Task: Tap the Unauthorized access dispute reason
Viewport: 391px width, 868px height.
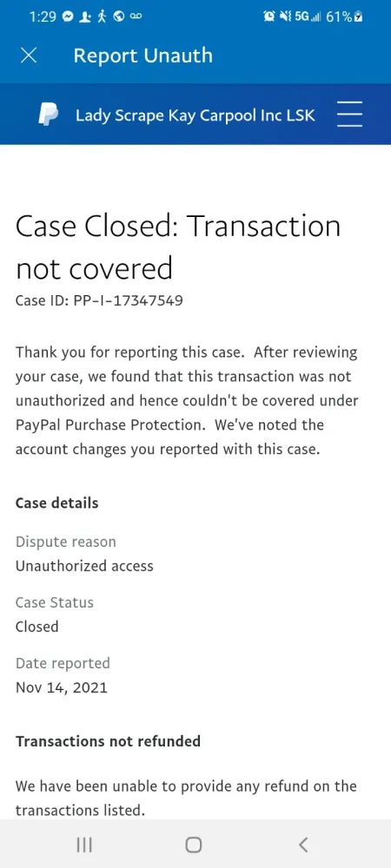Action: pos(84,566)
